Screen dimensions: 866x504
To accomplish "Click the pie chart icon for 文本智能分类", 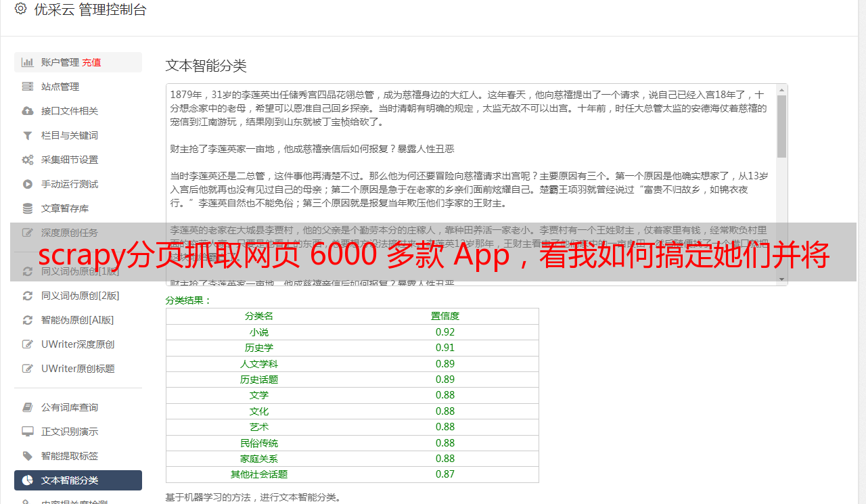I will coord(28,480).
